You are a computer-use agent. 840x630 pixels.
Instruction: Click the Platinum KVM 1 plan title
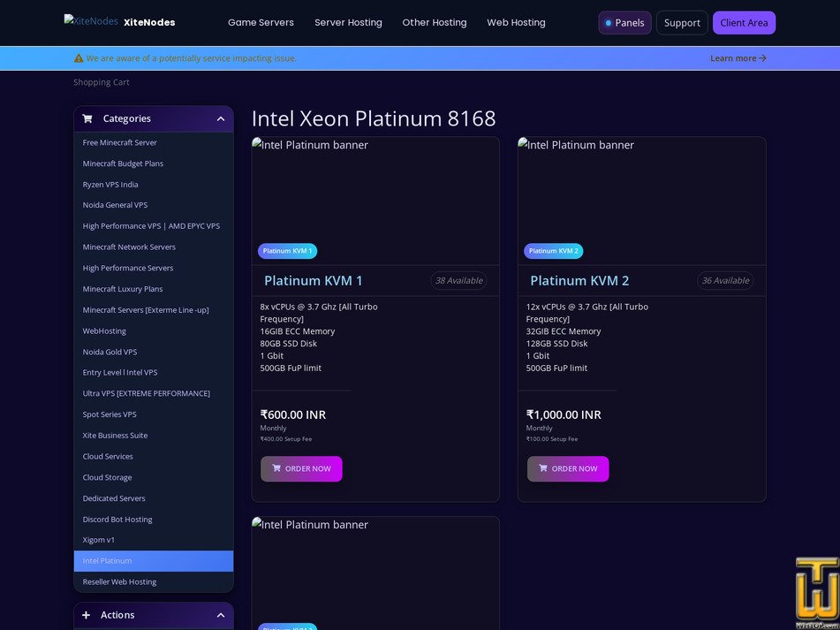pos(314,281)
